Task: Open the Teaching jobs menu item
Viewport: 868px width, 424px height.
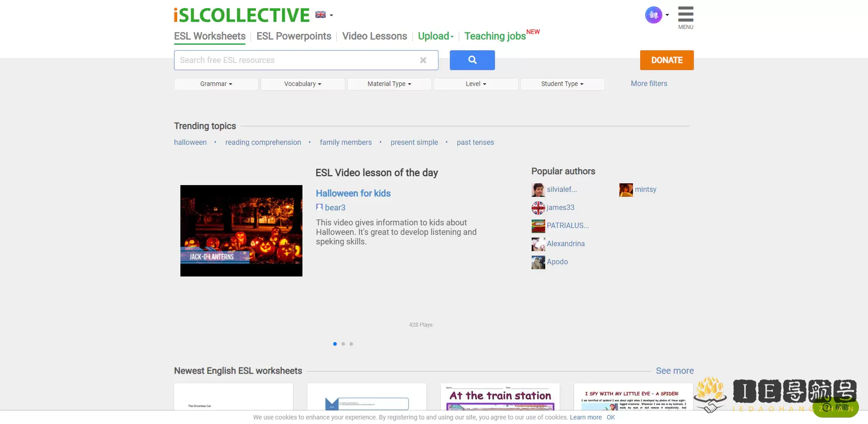Action: [495, 36]
